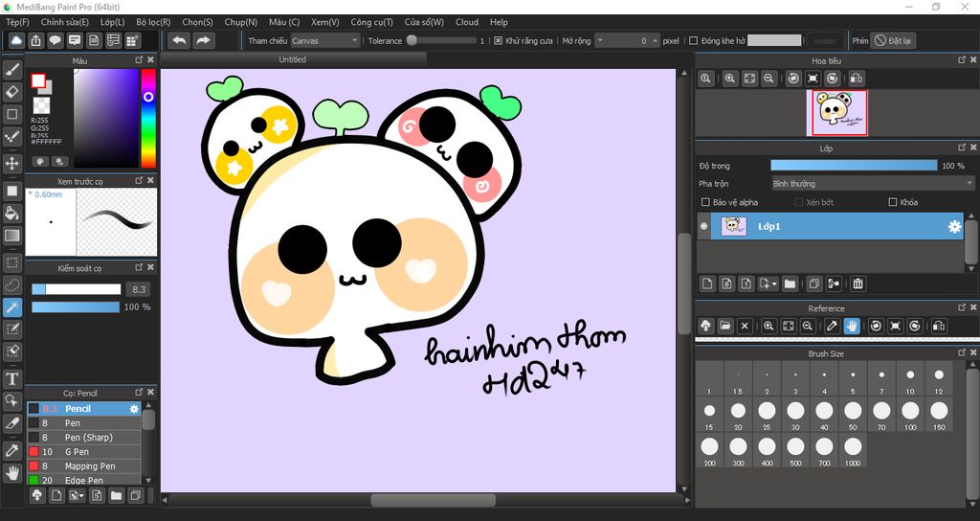Open Tệp(F) menu
980x521 pixels.
point(17,22)
